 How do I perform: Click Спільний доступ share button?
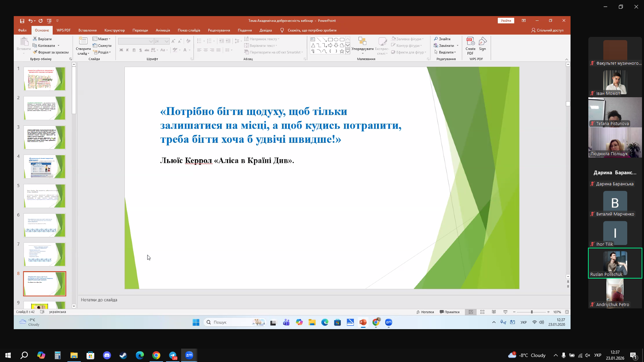point(547,30)
